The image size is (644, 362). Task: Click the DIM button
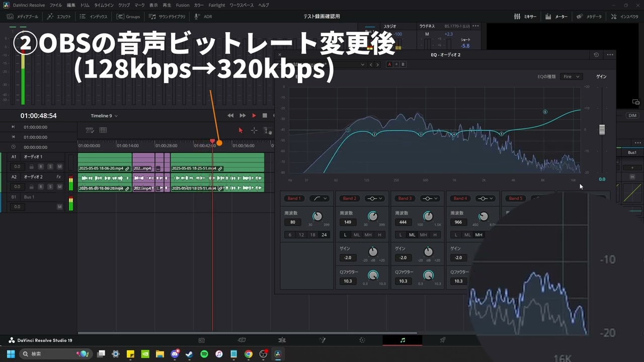[x=632, y=116]
